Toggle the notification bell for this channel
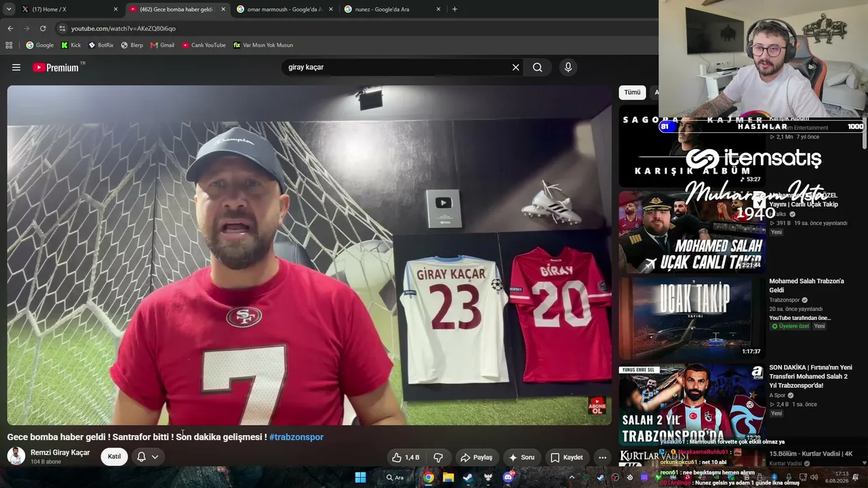 141,457
